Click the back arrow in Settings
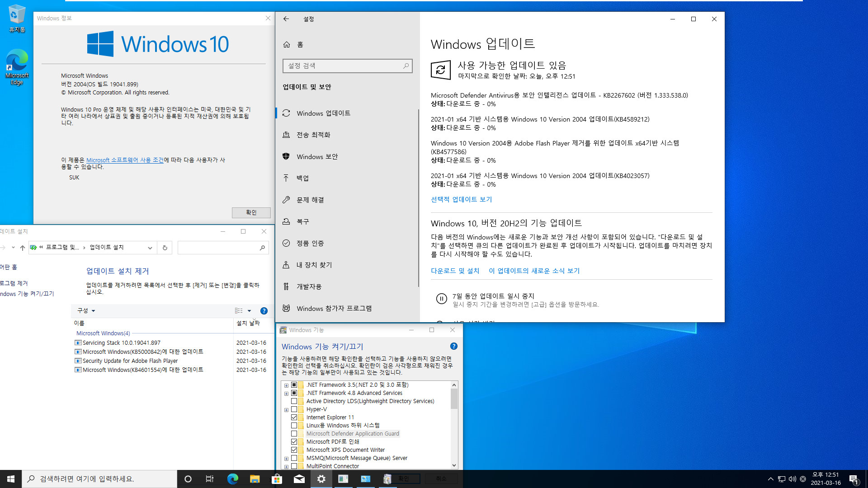868x488 pixels. (286, 19)
